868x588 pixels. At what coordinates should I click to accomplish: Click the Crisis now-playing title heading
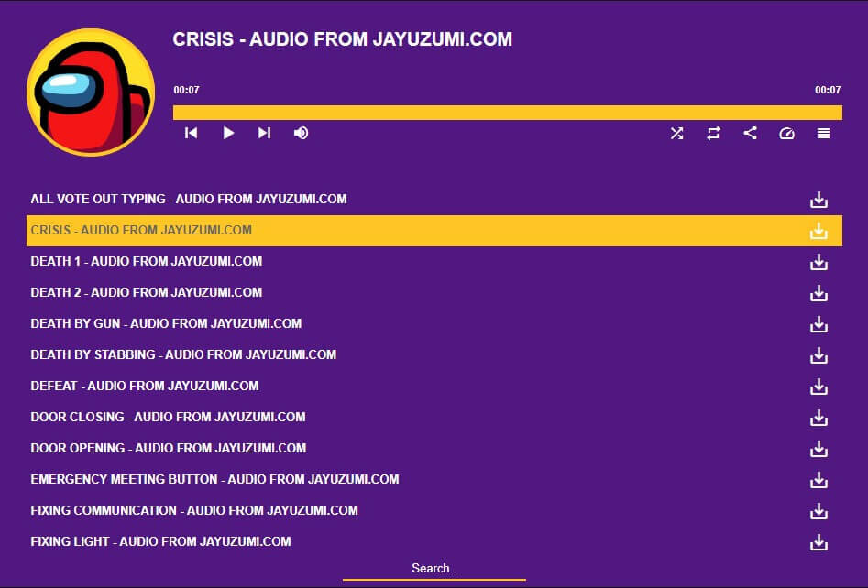[342, 39]
